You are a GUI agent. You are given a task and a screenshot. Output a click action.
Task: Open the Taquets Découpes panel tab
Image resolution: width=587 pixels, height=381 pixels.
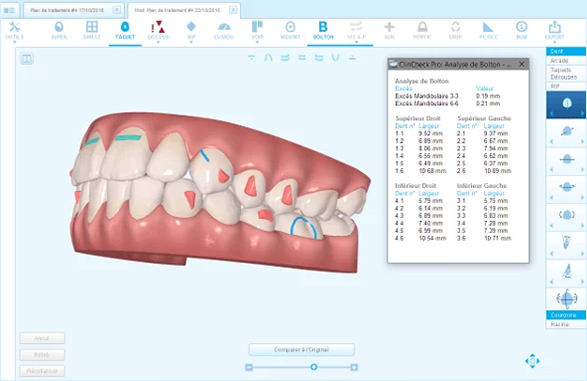click(x=566, y=73)
